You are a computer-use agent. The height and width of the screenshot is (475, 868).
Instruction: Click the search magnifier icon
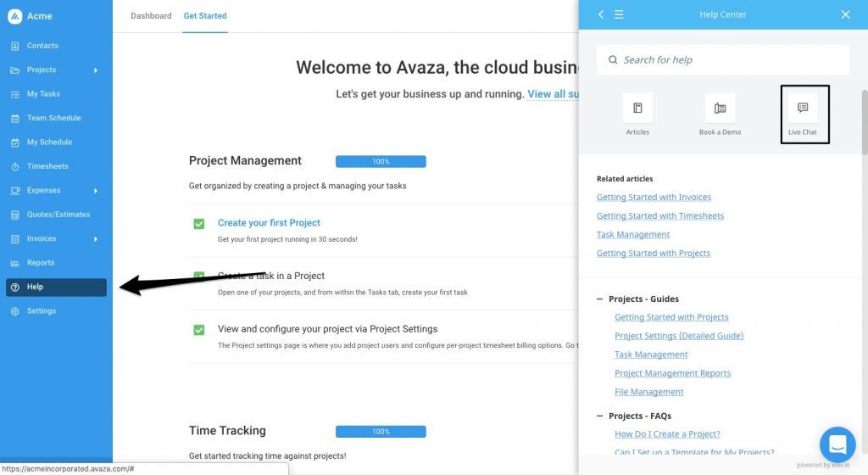(x=613, y=59)
